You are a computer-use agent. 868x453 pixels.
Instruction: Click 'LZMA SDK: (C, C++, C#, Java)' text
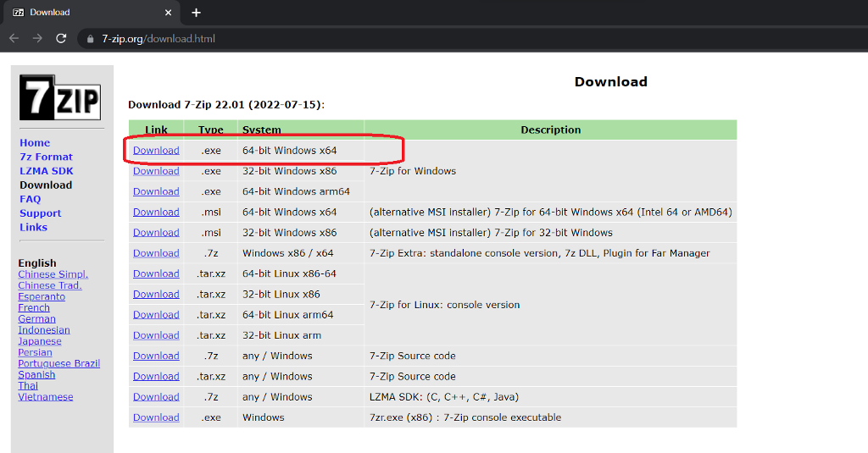[x=444, y=396]
